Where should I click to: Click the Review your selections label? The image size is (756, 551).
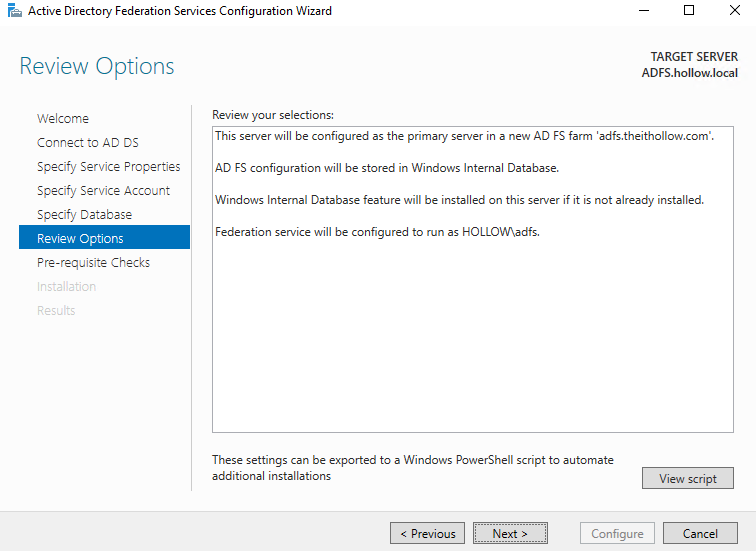tap(273, 115)
